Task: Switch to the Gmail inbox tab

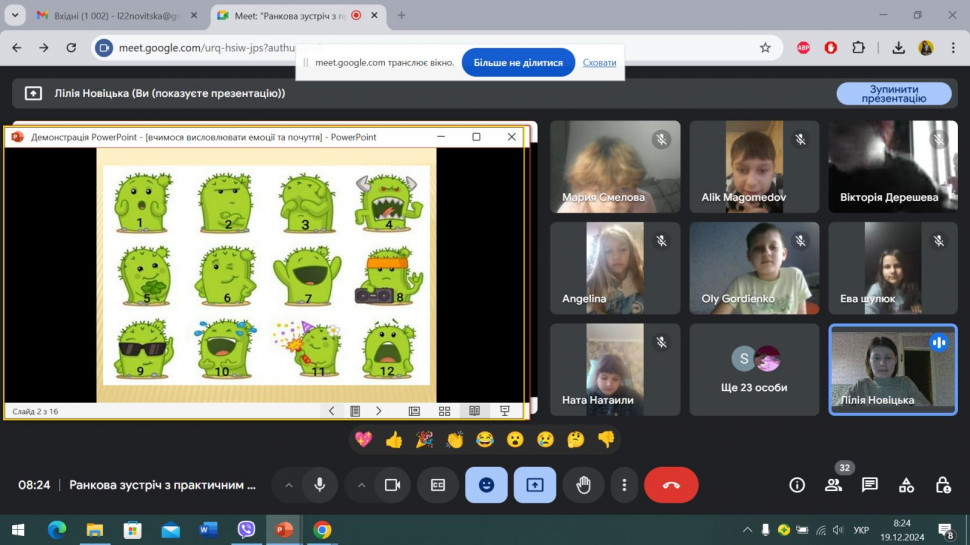Action: [x=110, y=15]
